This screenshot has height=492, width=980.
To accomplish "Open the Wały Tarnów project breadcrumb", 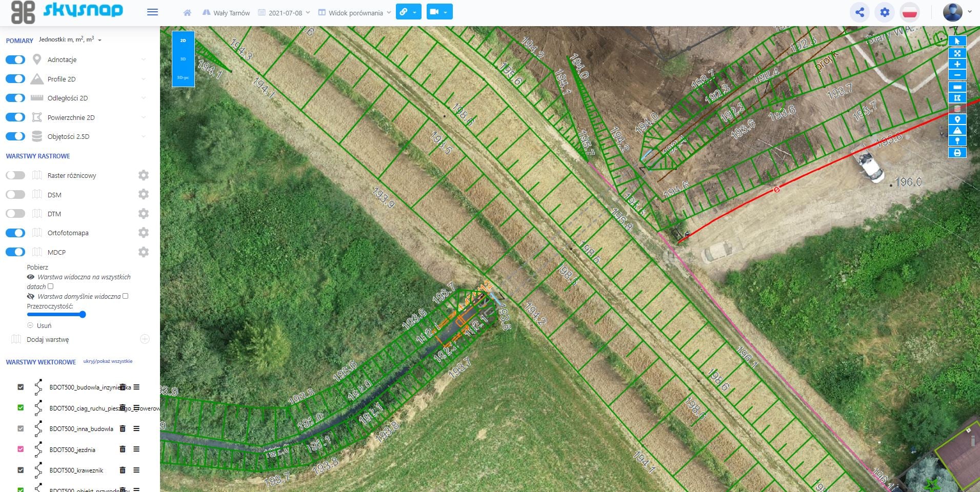I will coord(226,13).
